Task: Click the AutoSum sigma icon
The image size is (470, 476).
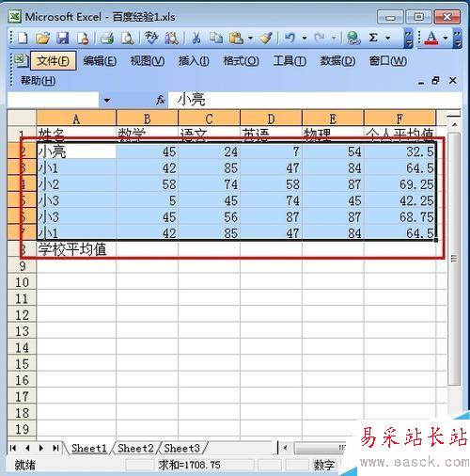Action: (373, 39)
